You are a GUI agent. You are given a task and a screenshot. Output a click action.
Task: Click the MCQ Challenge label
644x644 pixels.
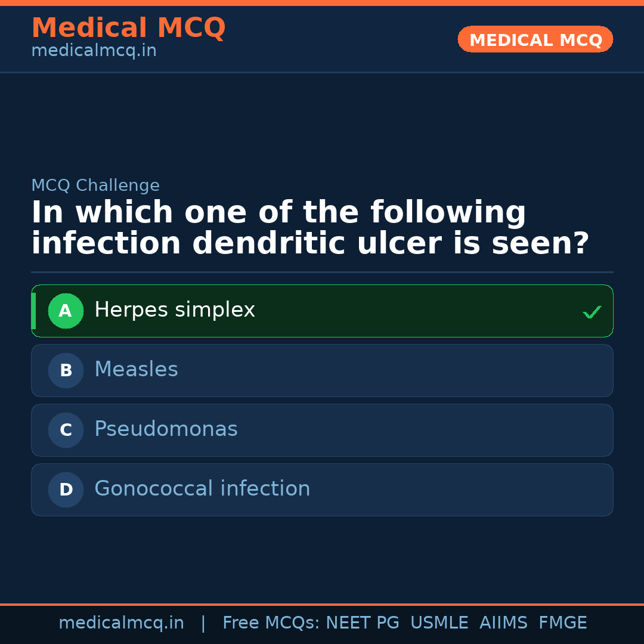coord(95,185)
